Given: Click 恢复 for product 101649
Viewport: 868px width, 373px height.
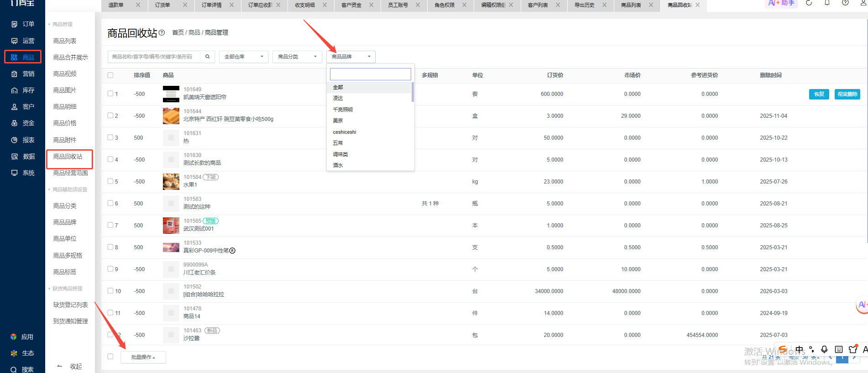Looking at the screenshot, I should (x=819, y=94).
